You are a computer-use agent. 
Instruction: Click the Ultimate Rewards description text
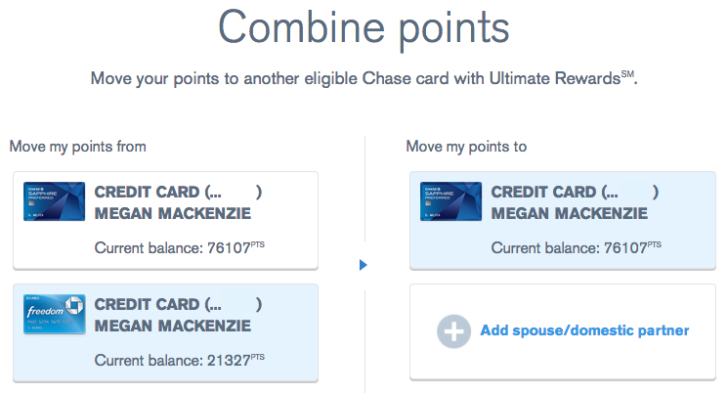tap(364, 78)
